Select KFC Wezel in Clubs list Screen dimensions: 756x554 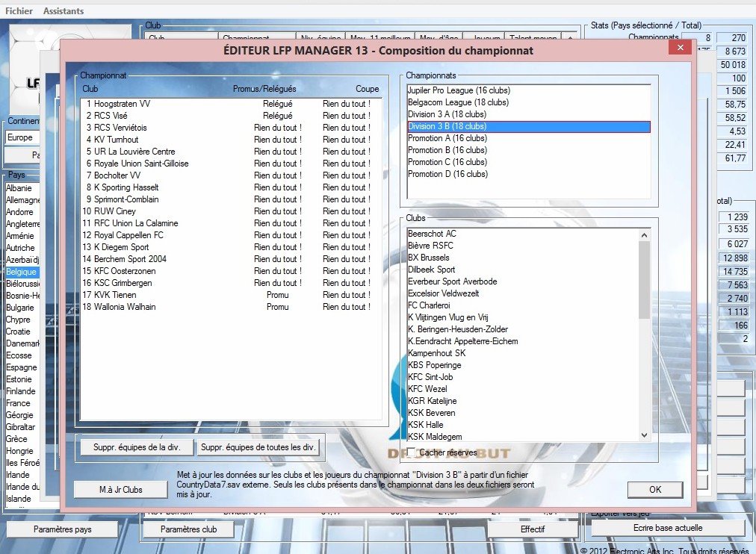523,389
